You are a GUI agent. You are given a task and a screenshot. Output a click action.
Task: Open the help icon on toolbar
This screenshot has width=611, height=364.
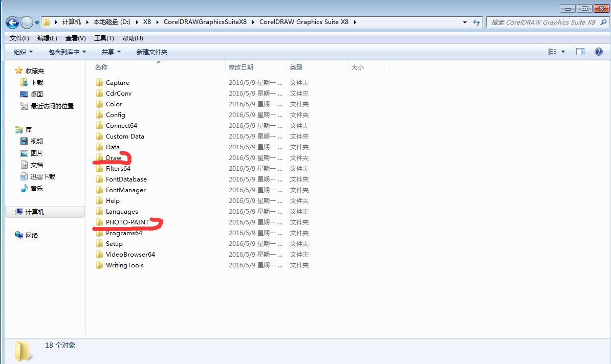pyautogui.click(x=599, y=51)
